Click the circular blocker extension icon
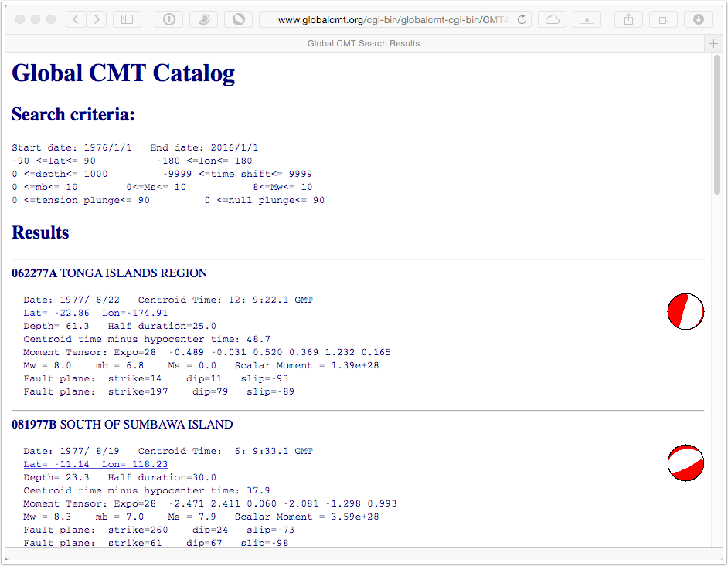 pos(238,19)
